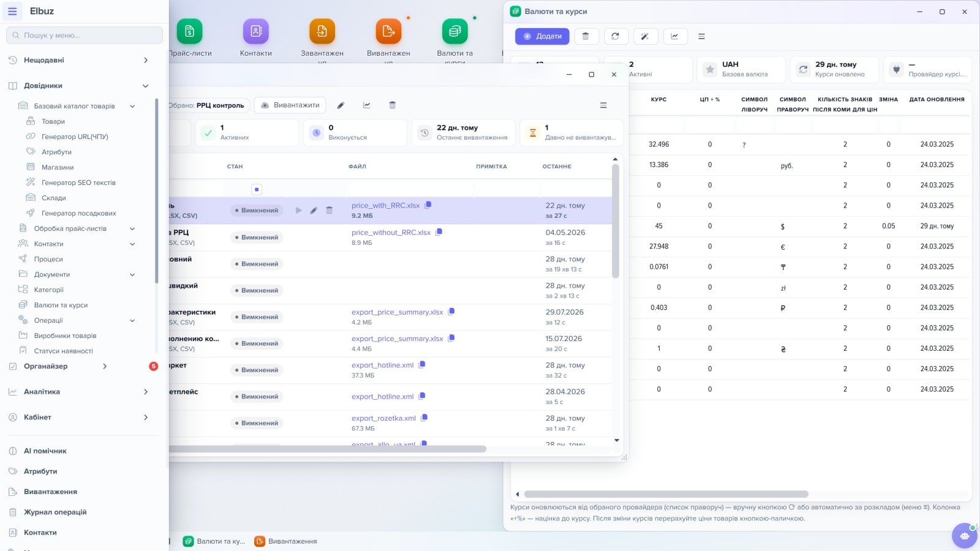980x551 pixels.
Task: Open Валюти та курси in the sidebar
Action: tap(61, 305)
